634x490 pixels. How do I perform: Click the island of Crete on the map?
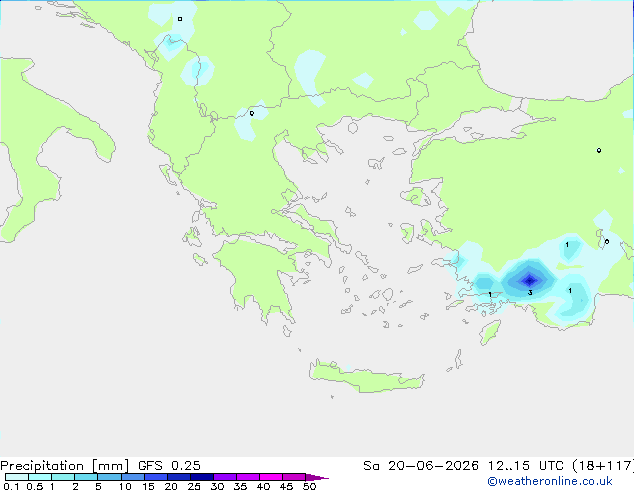[366, 377]
